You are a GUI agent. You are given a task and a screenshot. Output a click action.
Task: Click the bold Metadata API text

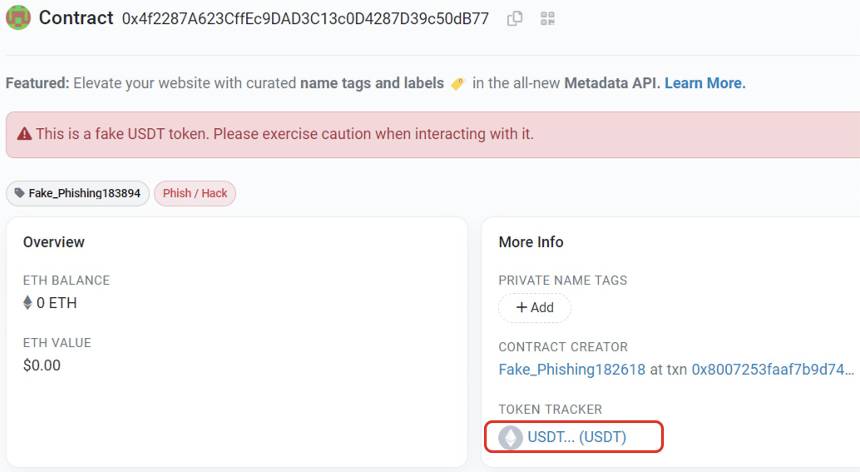coord(612,83)
